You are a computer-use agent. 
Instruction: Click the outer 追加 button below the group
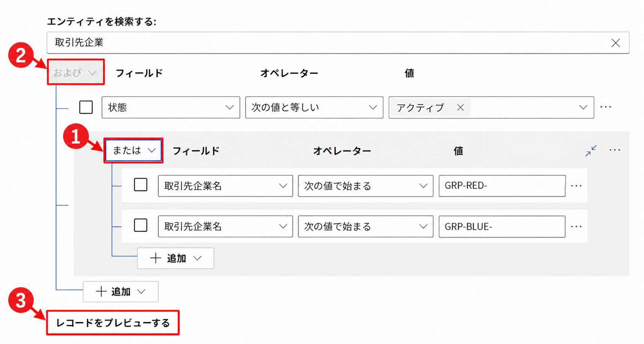click(x=120, y=291)
